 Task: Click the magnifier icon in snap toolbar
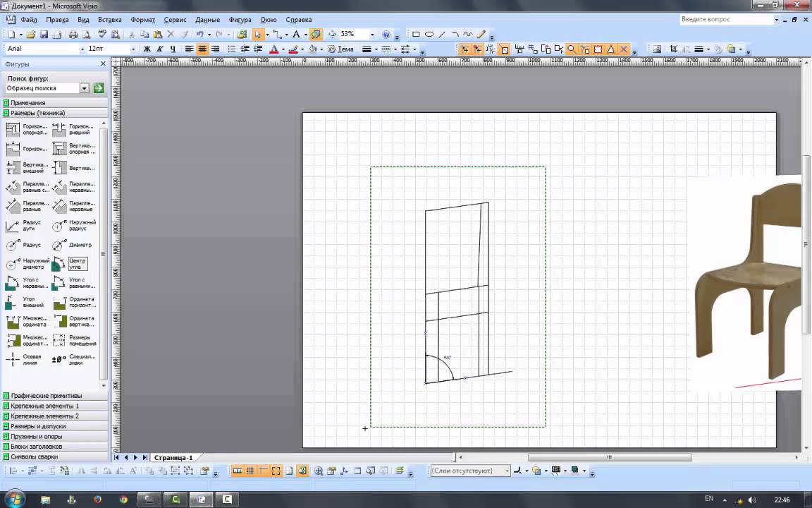click(x=571, y=49)
